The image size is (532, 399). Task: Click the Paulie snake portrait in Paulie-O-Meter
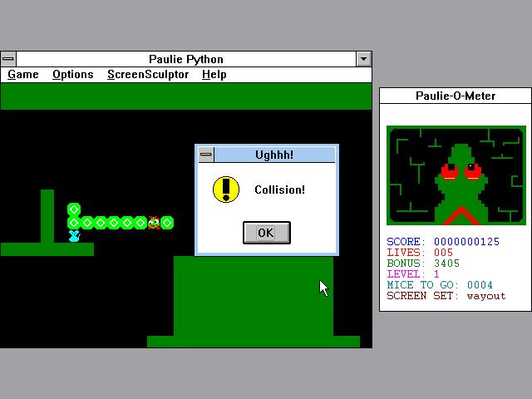456,175
